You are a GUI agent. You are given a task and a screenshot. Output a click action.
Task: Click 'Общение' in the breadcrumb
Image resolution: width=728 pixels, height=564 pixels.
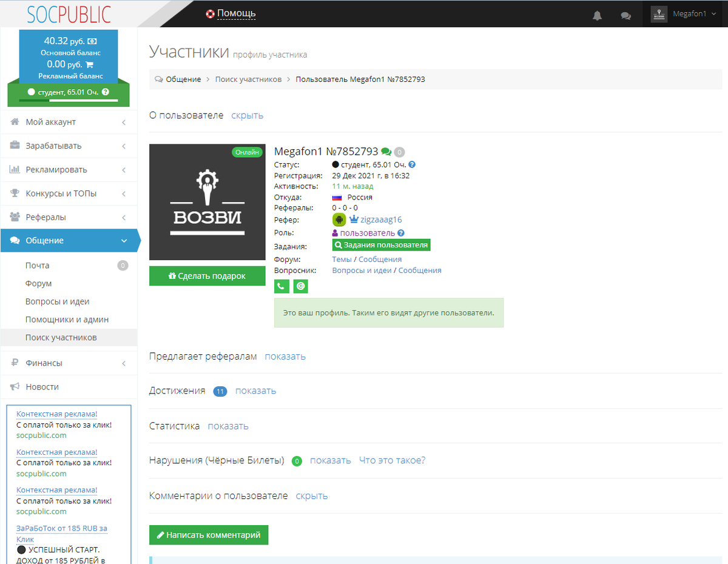183,79
